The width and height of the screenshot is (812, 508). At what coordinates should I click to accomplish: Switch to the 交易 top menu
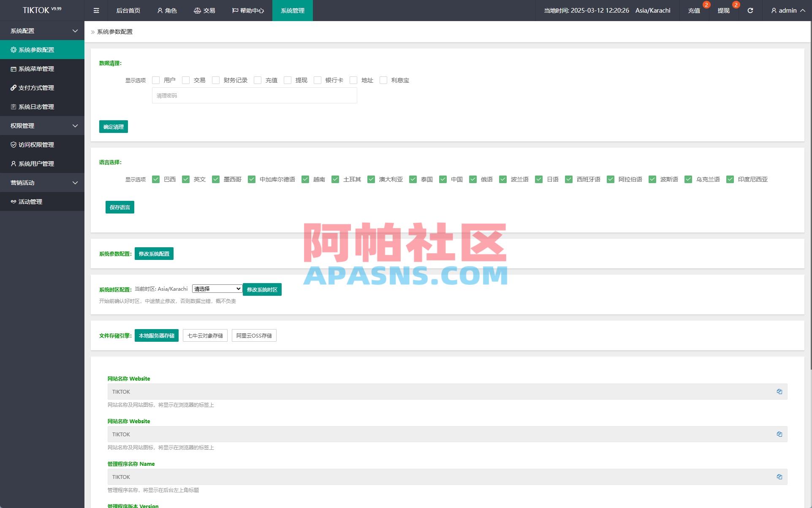point(204,10)
